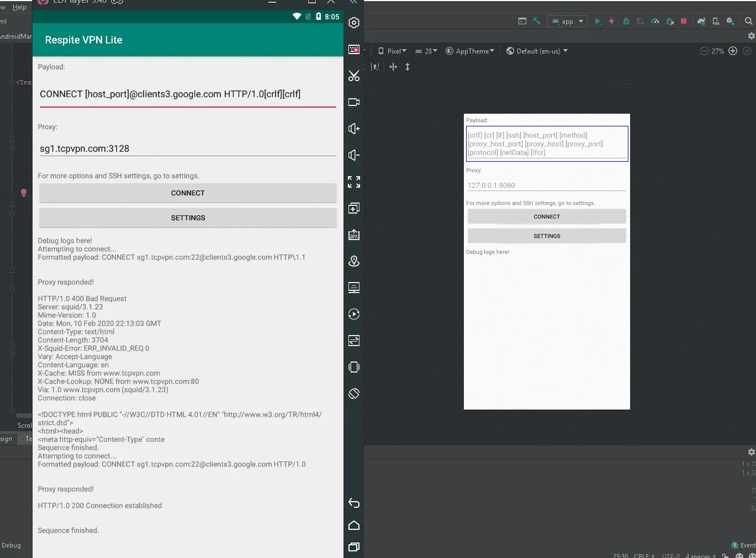Image resolution: width=756 pixels, height=558 pixels.
Task: Open the layout editor panel gear settings
Action: 751,36
